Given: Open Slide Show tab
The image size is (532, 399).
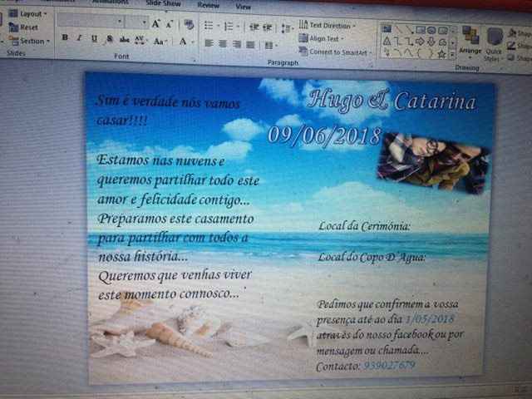Looking at the screenshot, I should (x=163, y=3).
